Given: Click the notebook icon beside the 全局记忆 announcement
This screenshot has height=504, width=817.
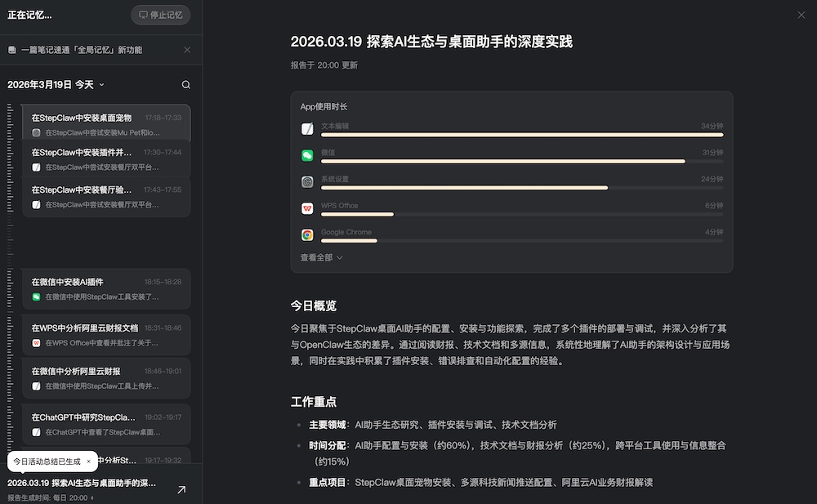Looking at the screenshot, I should tap(12, 51).
